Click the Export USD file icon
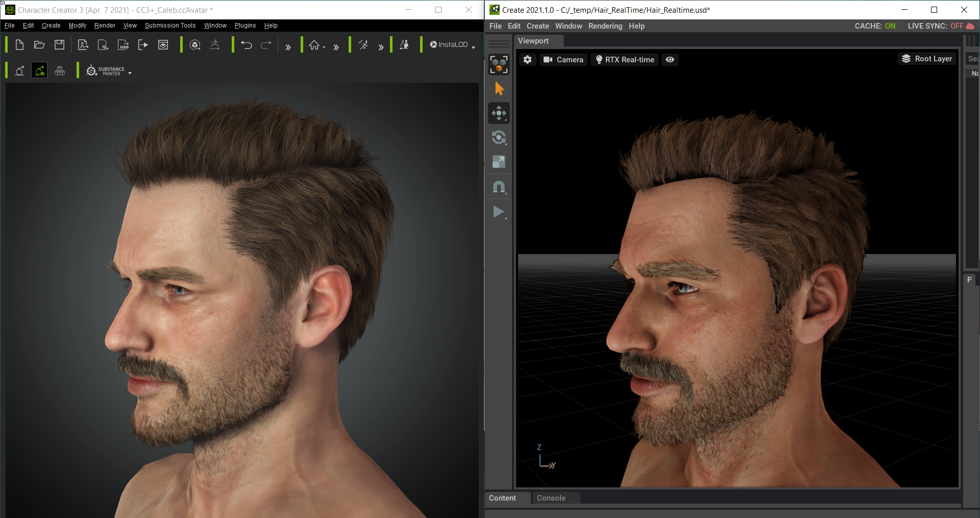 pos(123,45)
